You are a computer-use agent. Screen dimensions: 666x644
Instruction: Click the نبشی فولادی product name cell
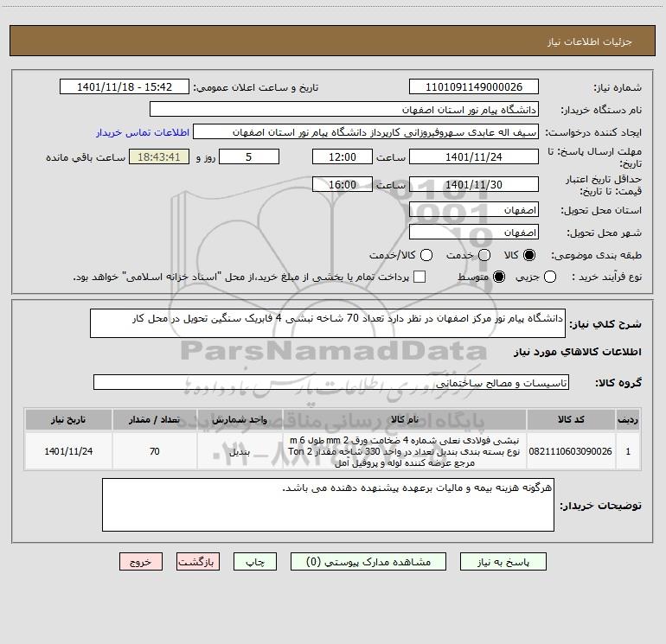[x=405, y=451]
